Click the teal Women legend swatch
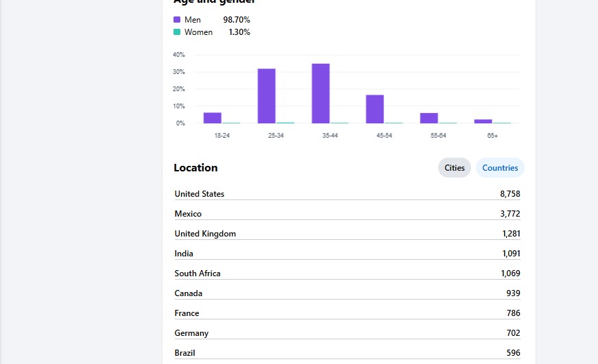The width and height of the screenshot is (598, 364). [x=177, y=32]
